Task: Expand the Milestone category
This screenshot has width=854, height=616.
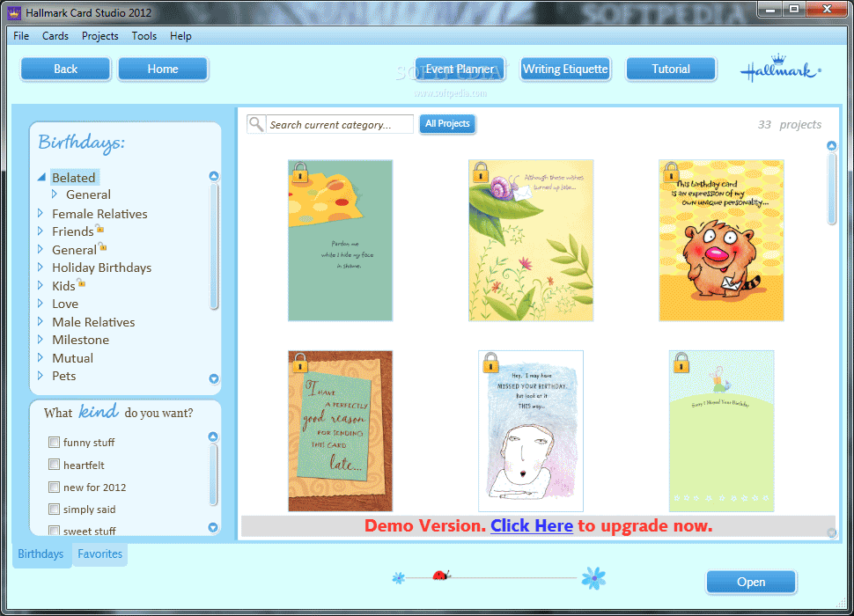Action: [x=40, y=339]
